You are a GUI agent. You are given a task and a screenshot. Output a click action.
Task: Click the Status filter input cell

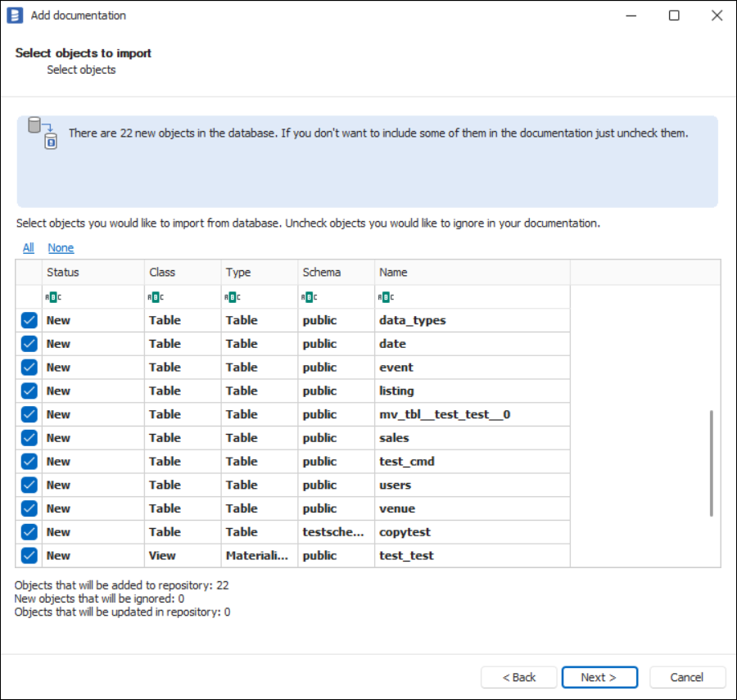[93, 297]
